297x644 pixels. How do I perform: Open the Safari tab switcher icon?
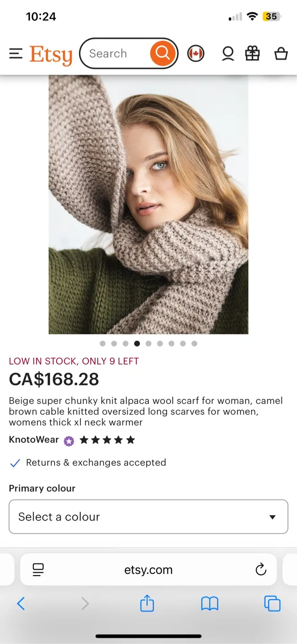tap(272, 603)
